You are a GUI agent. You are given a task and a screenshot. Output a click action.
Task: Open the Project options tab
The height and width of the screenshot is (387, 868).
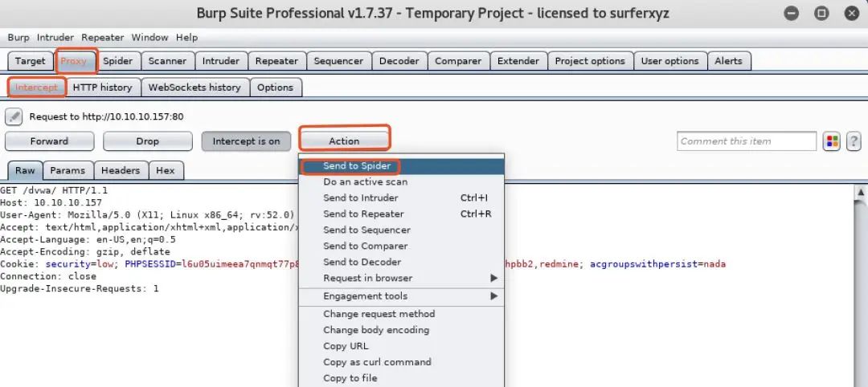pos(590,61)
